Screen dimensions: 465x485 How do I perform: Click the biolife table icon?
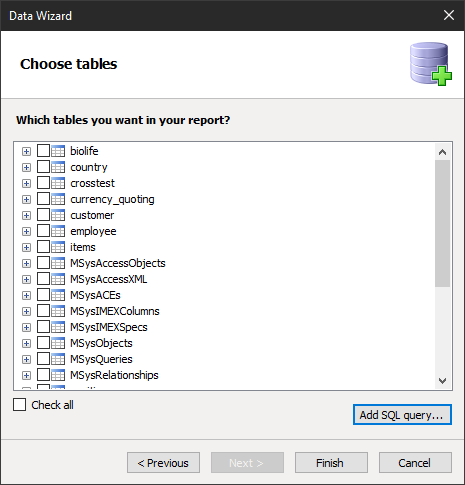(58, 151)
